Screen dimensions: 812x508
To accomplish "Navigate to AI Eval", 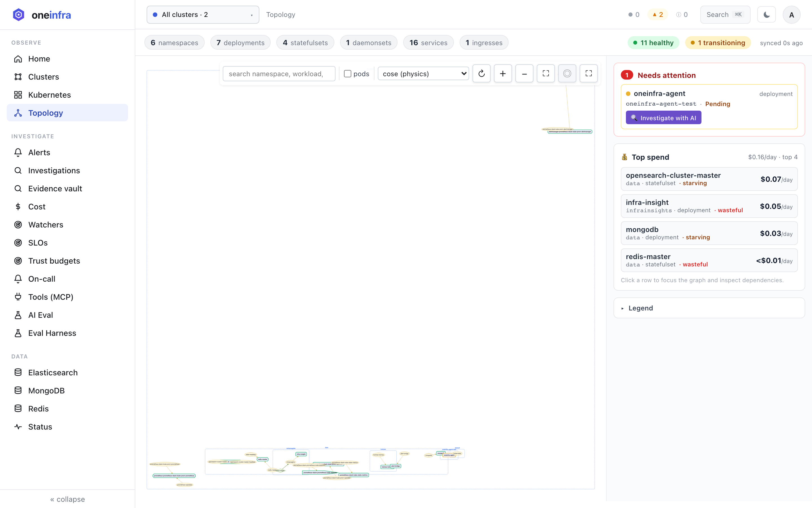I will tap(67, 315).
